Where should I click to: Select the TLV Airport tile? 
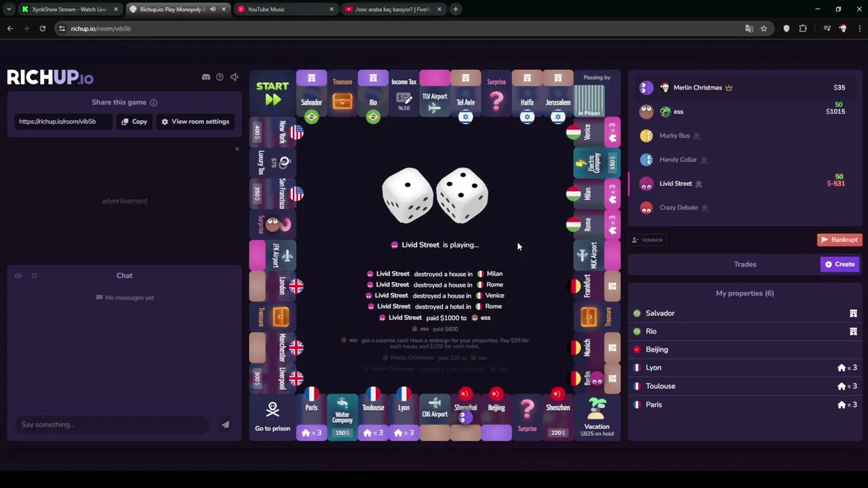point(435,95)
